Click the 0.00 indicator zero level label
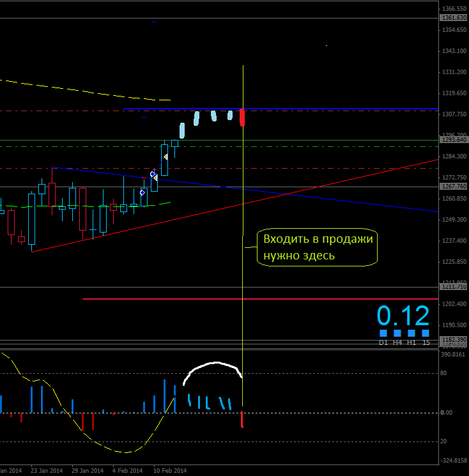Screen dimensions: 469x476 [446, 413]
